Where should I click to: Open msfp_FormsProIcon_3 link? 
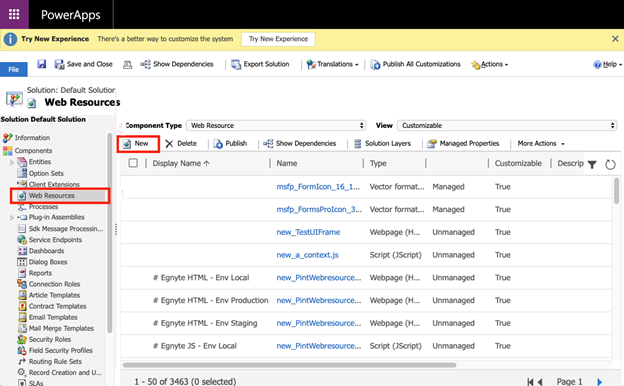319,209
